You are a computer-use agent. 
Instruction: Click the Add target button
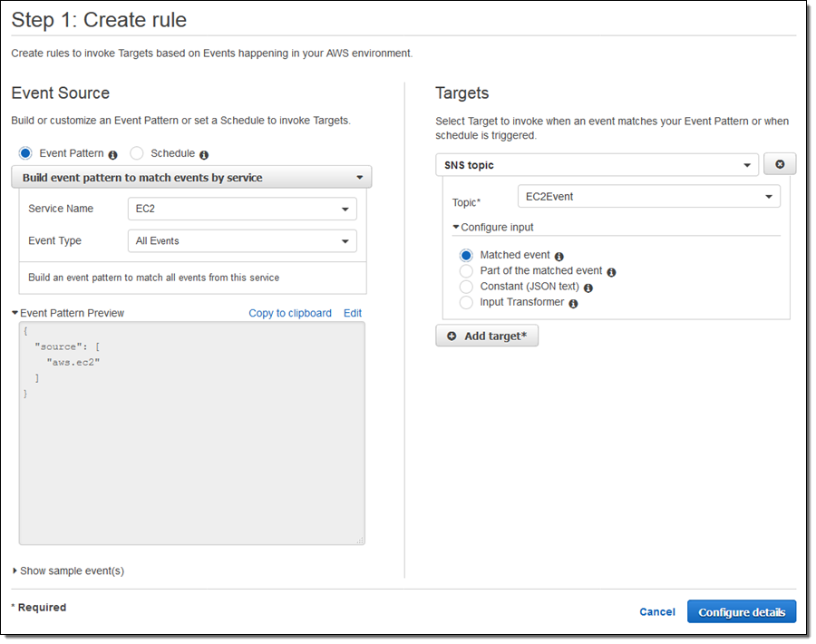pyautogui.click(x=487, y=337)
